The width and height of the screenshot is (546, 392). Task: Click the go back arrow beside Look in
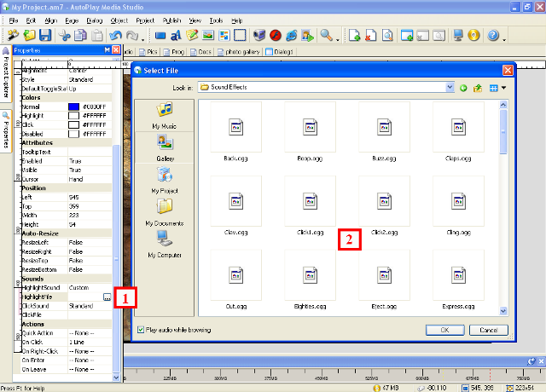click(x=463, y=87)
